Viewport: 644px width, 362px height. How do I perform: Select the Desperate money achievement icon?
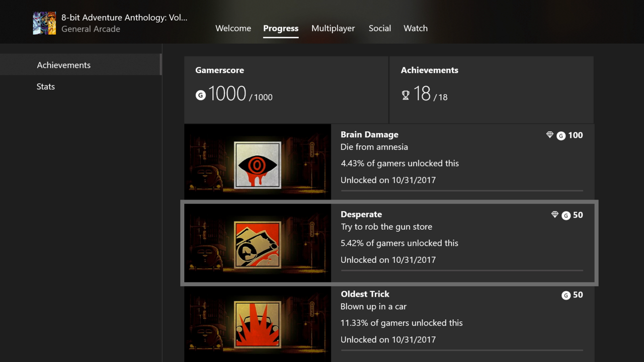click(257, 244)
